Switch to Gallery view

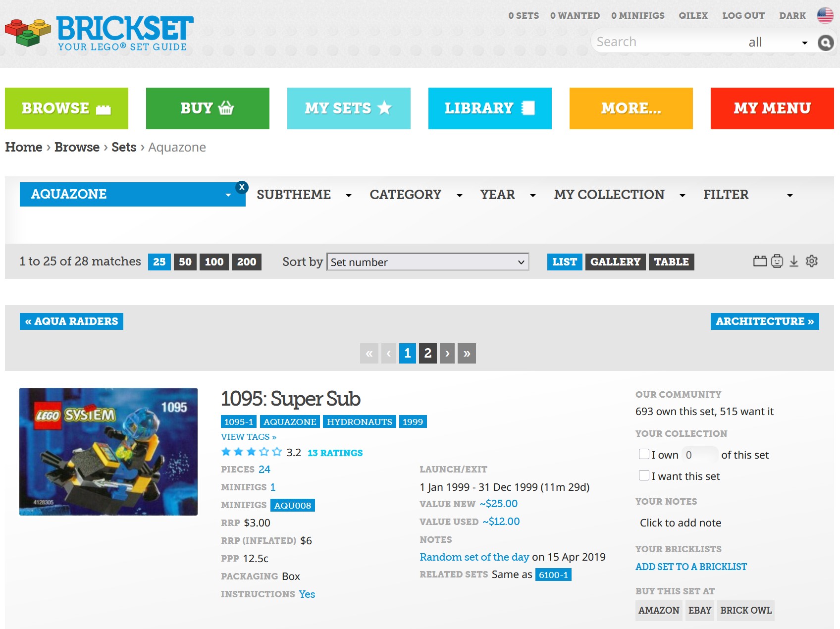tap(615, 262)
